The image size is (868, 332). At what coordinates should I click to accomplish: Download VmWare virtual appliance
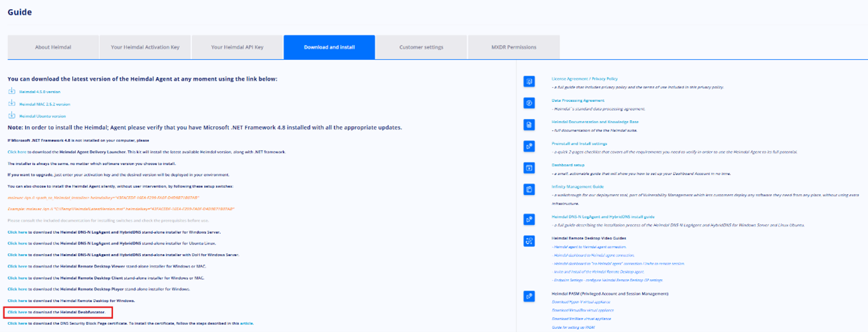click(x=581, y=318)
